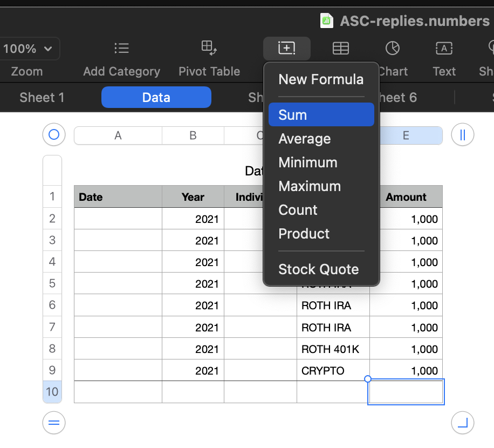Click the table select-all circle handle

click(53, 134)
